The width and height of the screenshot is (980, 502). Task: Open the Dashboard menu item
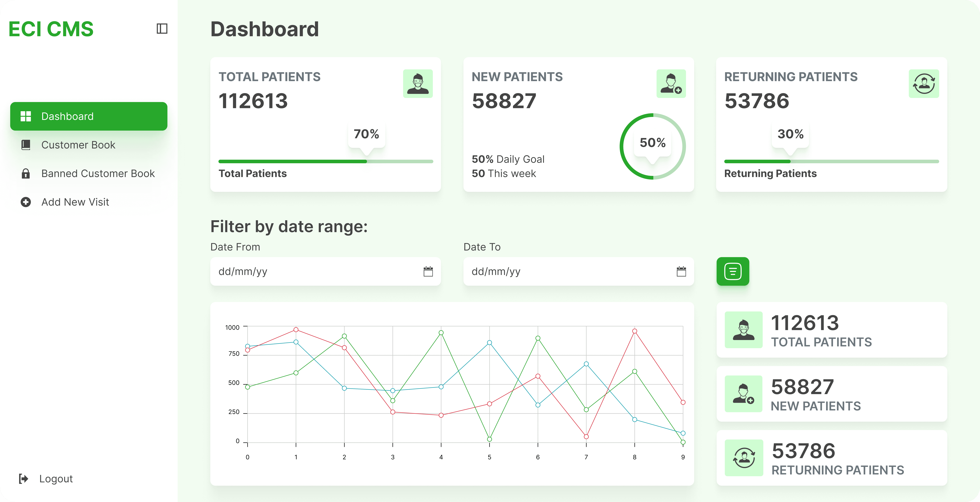click(x=89, y=116)
